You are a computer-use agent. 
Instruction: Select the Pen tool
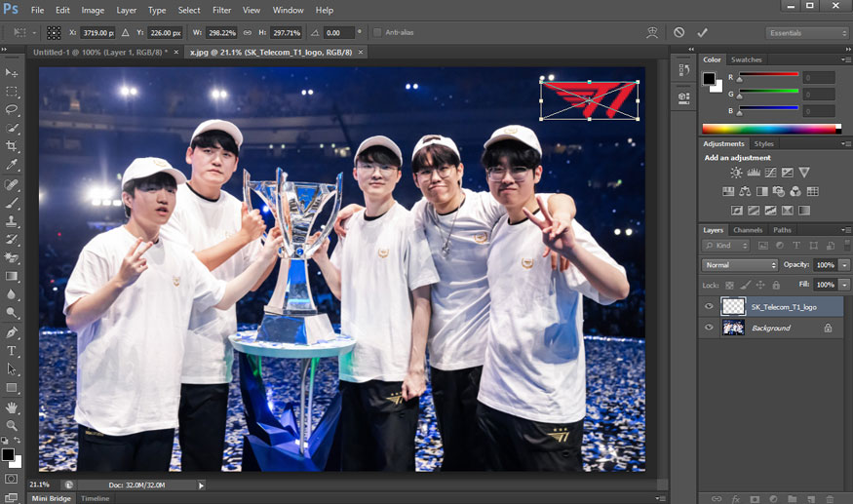pos(11,332)
